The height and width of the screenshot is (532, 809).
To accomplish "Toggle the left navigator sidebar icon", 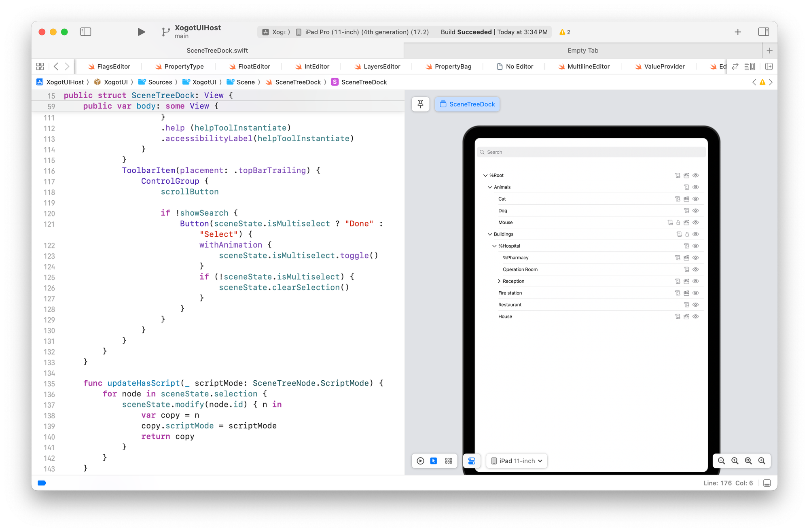I will point(86,32).
